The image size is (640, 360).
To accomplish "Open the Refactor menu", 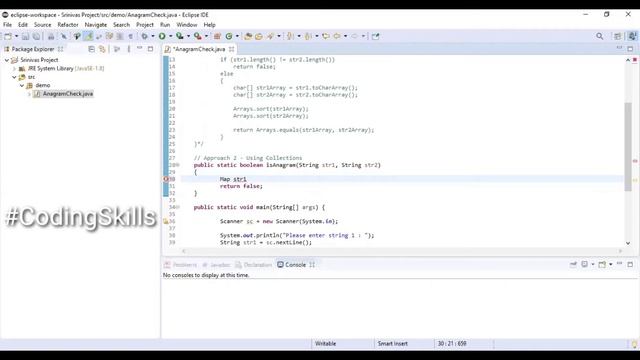I will point(68,25).
